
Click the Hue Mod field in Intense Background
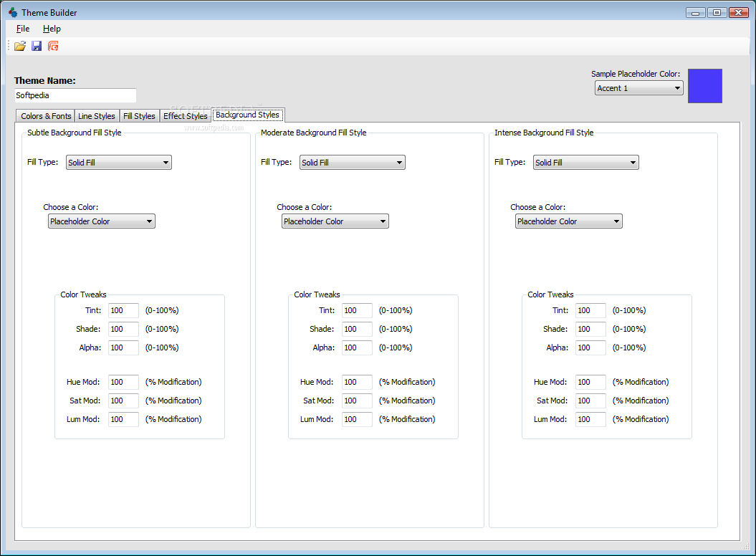(x=590, y=382)
